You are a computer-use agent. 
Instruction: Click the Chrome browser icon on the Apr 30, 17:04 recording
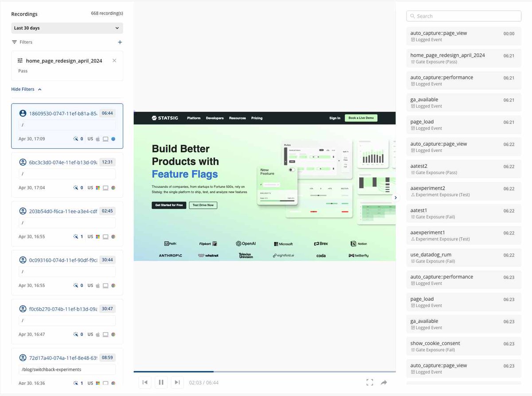pyautogui.click(x=113, y=187)
